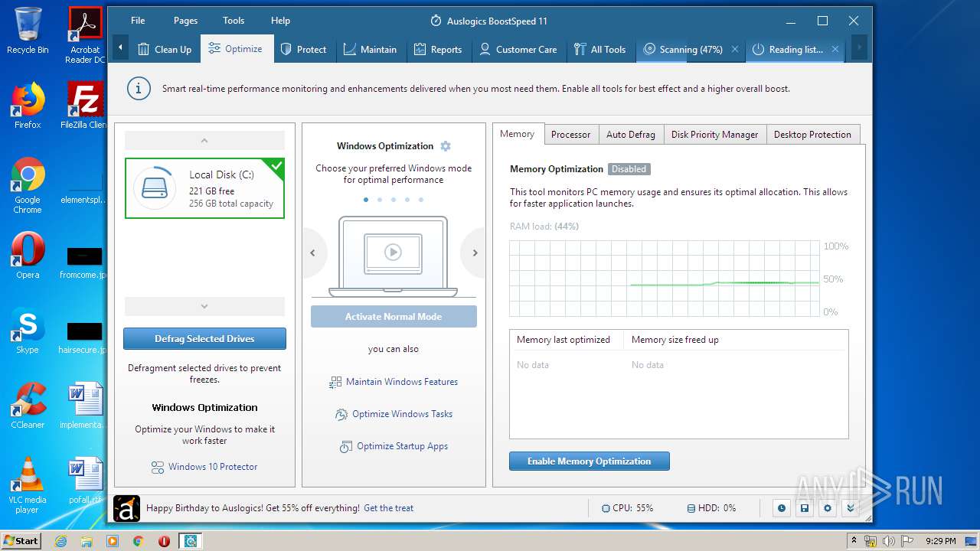Open the scheduler clock icon in status bar
The image size is (980, 551).
pyautogui.click(x=781, y=508)
